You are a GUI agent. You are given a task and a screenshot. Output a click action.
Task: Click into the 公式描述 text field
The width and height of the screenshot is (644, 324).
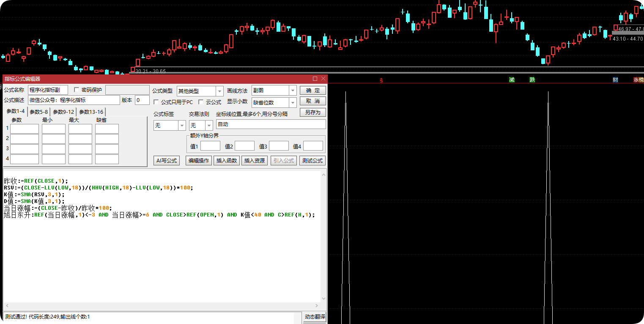click(74, 100)
